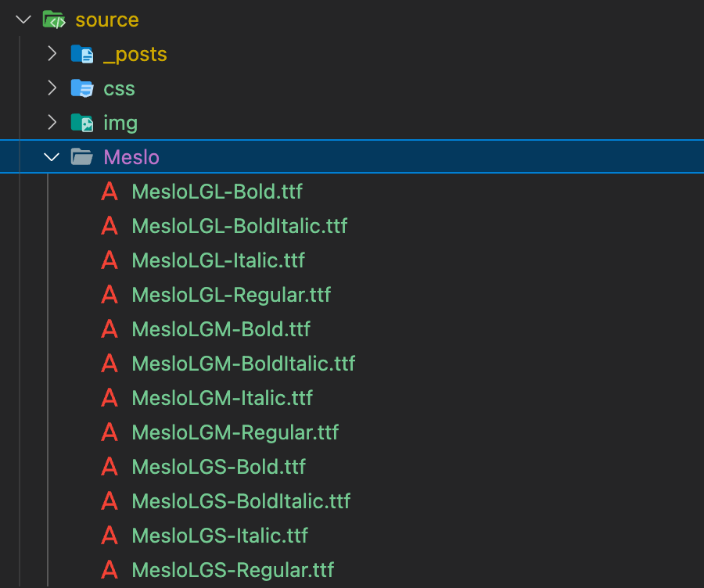
Task: Click the image folder icon next to img
Action: pos(82,122)
